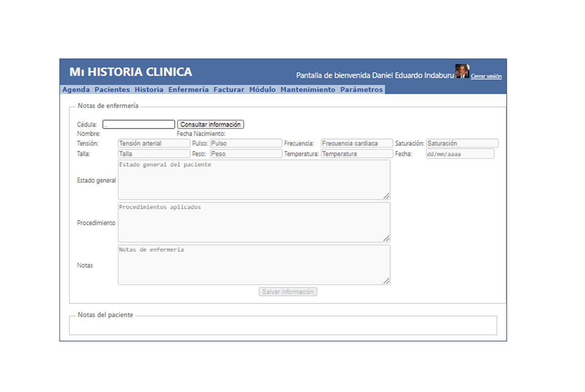Click the Temperatura label

click(301, 154)
